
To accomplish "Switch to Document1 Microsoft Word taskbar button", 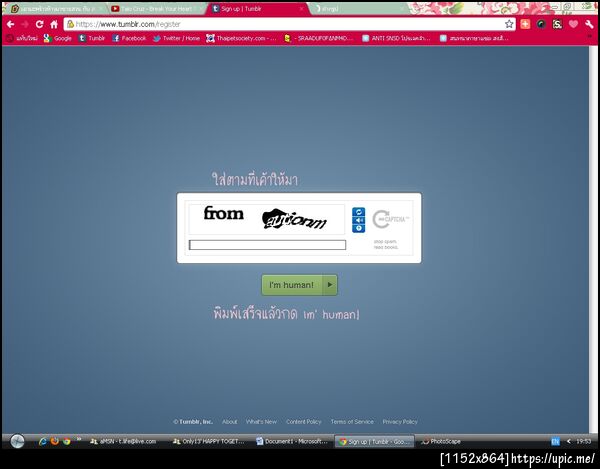I will click(292, 441).
